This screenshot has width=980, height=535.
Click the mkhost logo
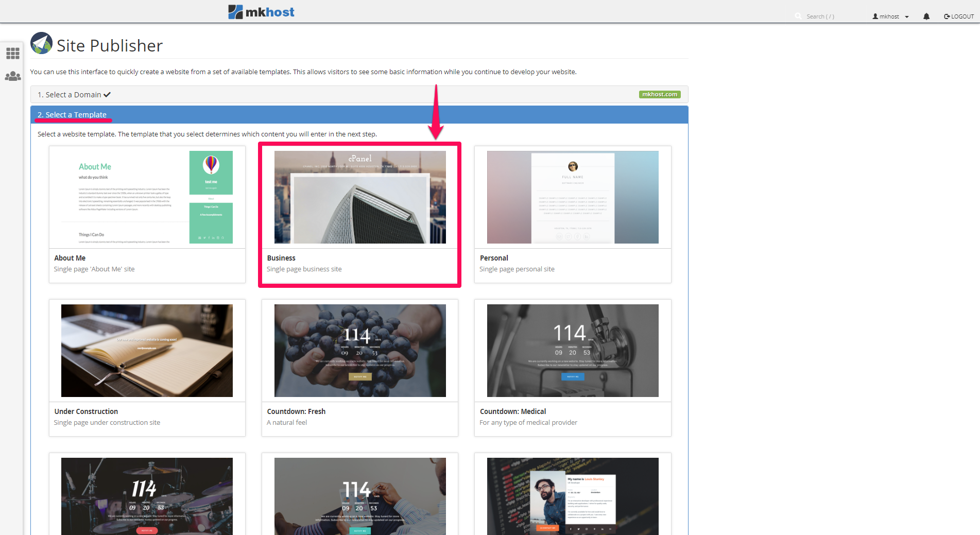[261, 12]
